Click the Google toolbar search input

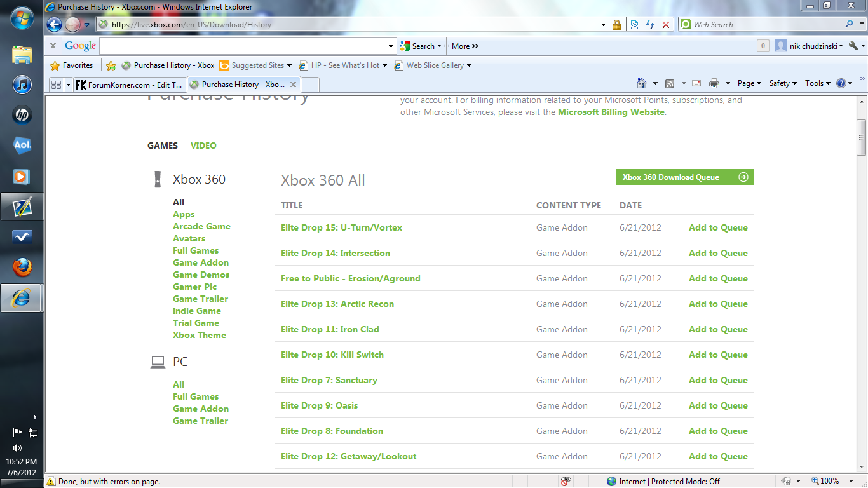click(243, 46)
